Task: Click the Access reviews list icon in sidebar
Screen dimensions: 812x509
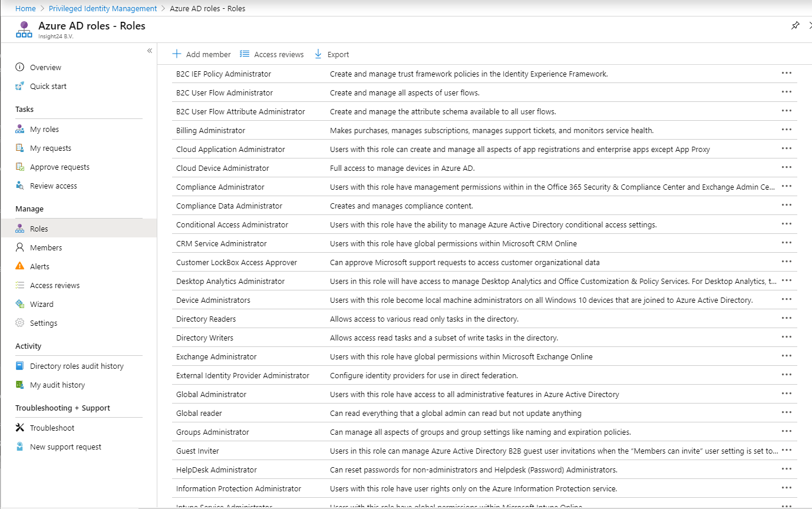Action: pyautogui.click(x=20, y=285)
